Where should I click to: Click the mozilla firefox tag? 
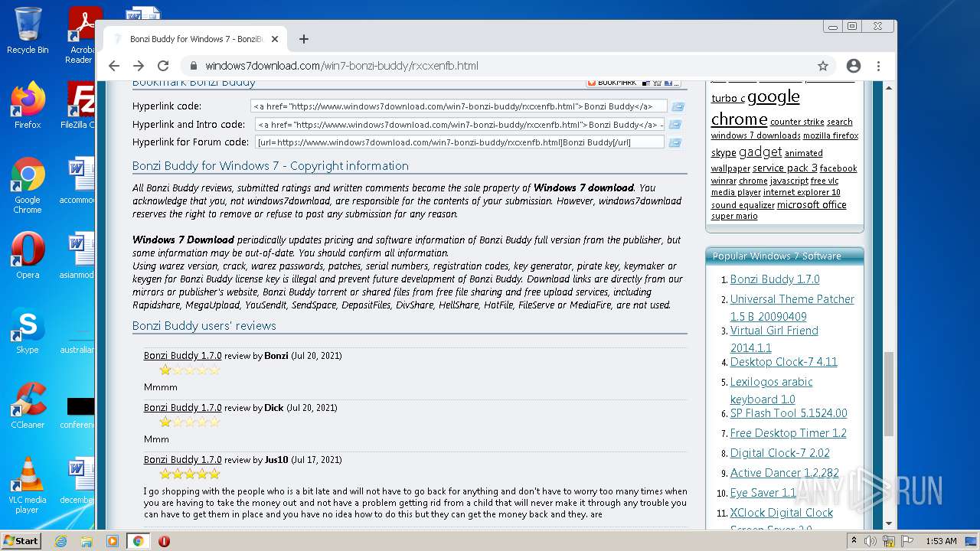[831, 135]
